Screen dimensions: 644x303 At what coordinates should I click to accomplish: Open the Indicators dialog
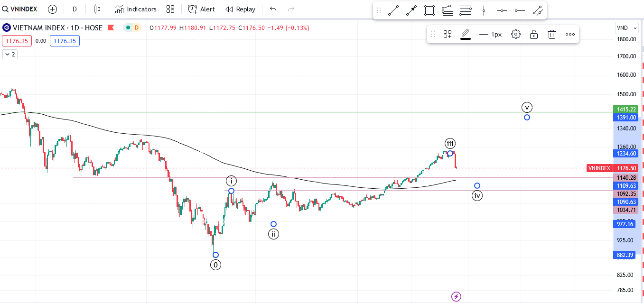click(x=136, y=9)
